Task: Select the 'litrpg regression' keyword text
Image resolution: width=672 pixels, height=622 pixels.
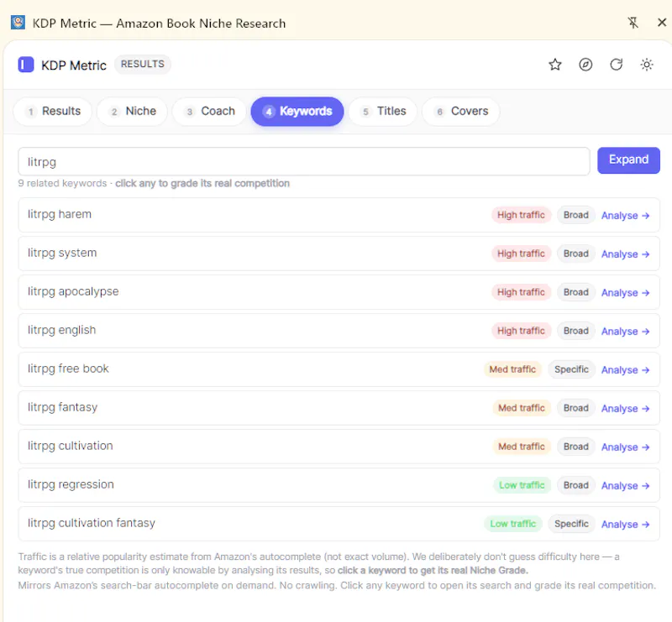Action: click(71, 484)
